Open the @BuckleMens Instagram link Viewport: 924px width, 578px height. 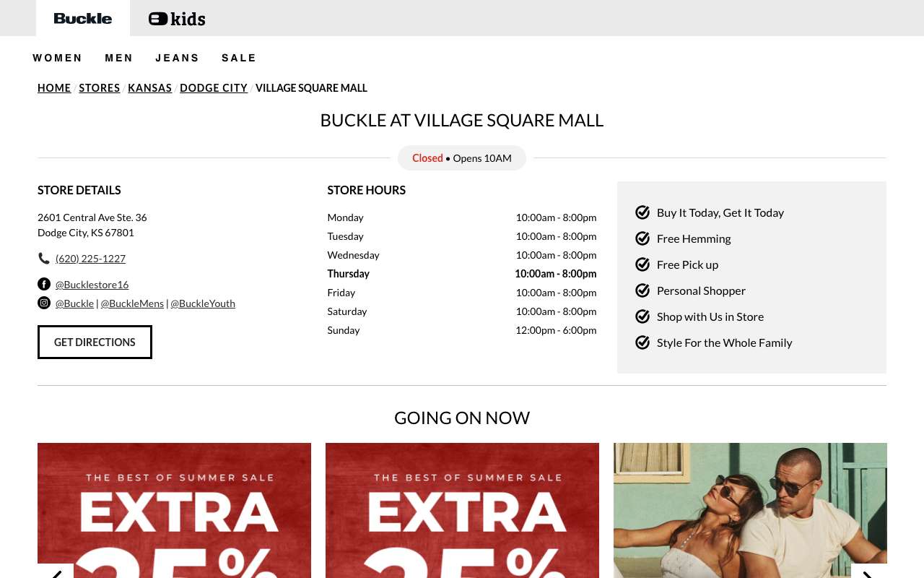pos(132,303)
